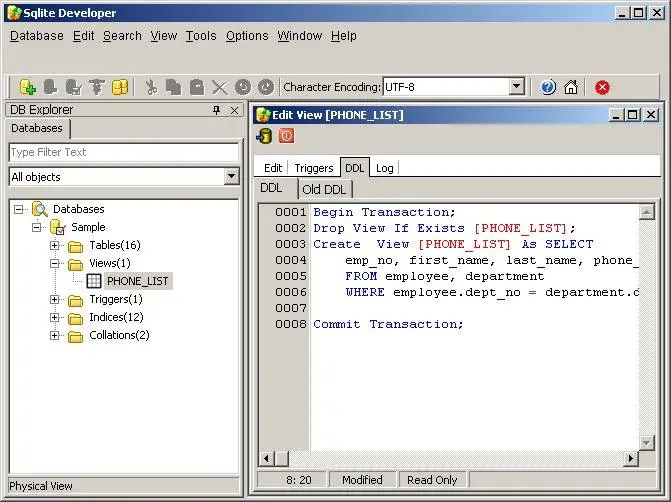Click the Triggers folder icon
Image resolution: width=671 pixels, height=502 pixels.
(75, 300)
